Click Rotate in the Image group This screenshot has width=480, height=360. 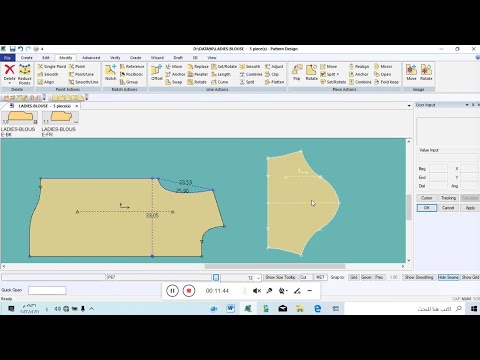426,73
